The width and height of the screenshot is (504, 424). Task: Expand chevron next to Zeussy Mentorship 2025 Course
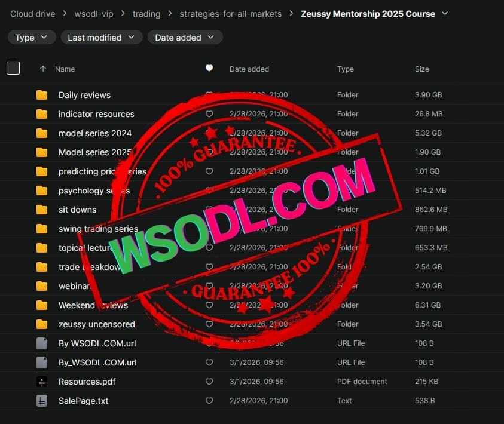coord(444,13)
